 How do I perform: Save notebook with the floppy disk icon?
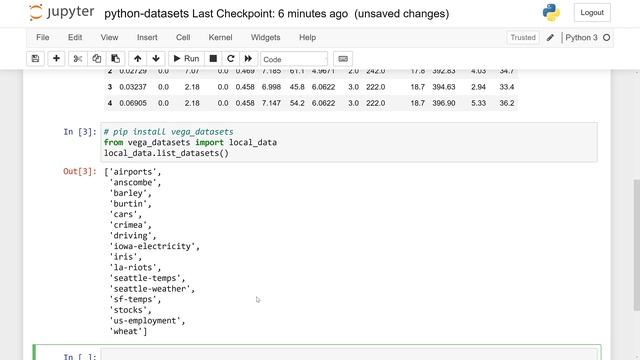coord(36,59)
